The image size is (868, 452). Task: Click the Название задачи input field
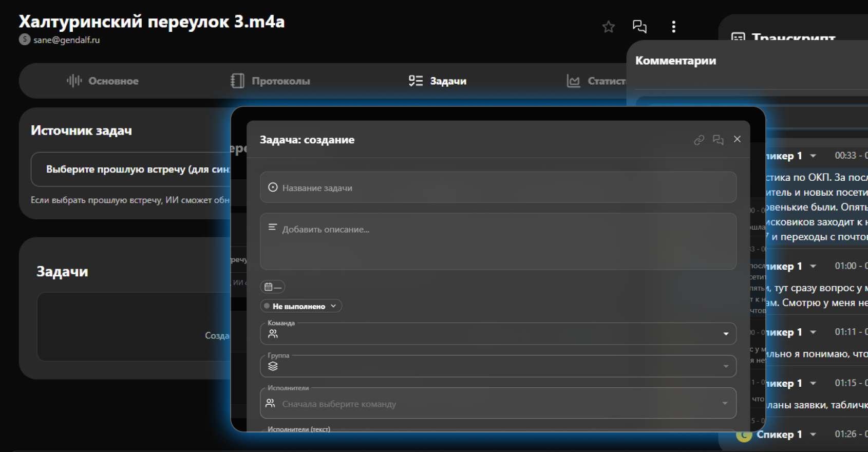pyautogui.click(x=498, y=188)
